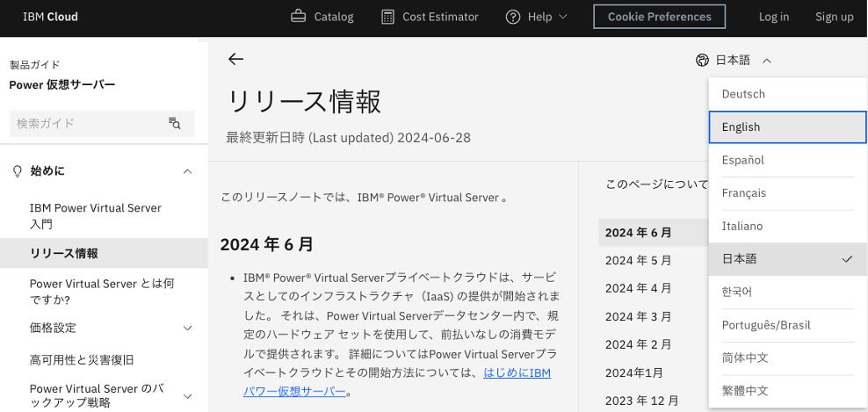Image resolution: width=868 pixels, height=412 pixels.
Task: Jump to 2024 年 6 月 in page outline
Action: pos(639,233)
